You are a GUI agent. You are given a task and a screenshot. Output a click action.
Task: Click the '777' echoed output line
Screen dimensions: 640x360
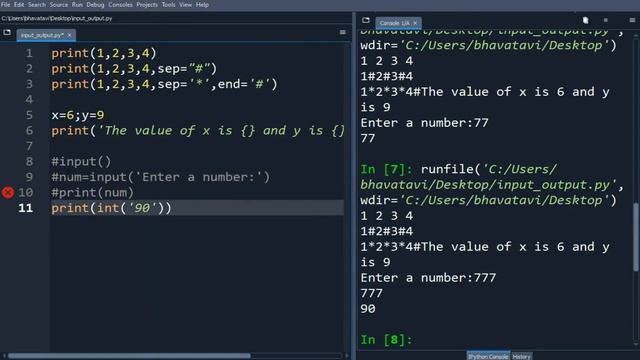pyautogui.click(x=371, y=293)
